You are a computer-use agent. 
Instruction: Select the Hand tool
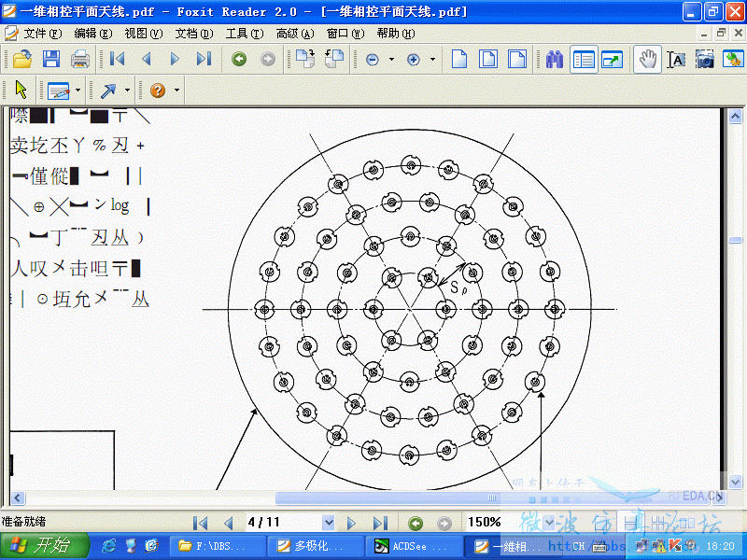pyautogui.click(x=647, y=60)
